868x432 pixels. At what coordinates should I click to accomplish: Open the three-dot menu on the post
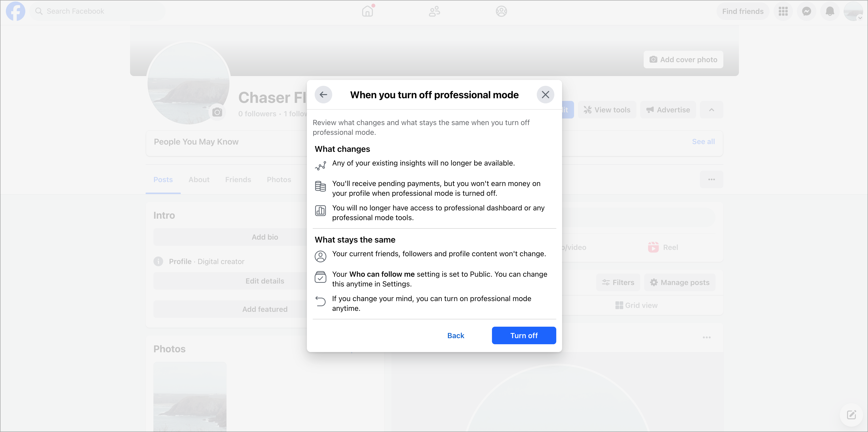707,337
